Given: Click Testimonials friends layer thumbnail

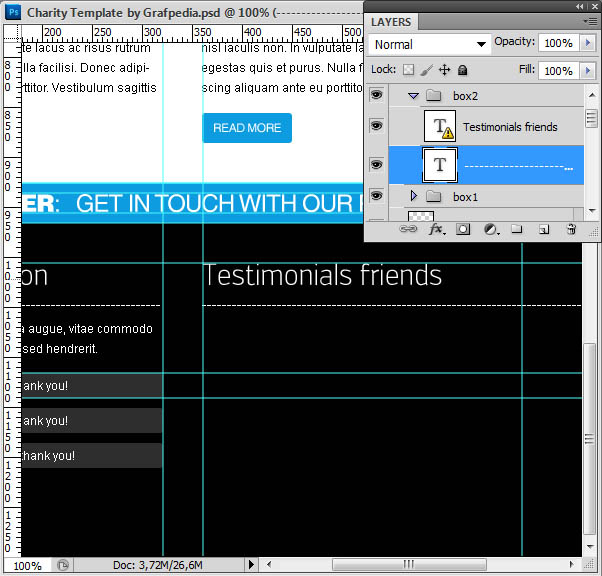Looking at the screenshot, I should pos(440,126).
